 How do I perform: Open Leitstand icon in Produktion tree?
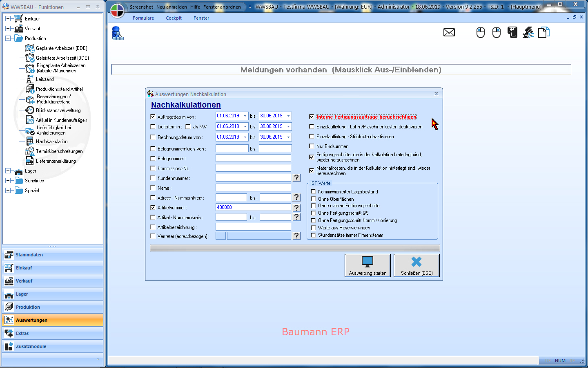[x=30, y=79]
